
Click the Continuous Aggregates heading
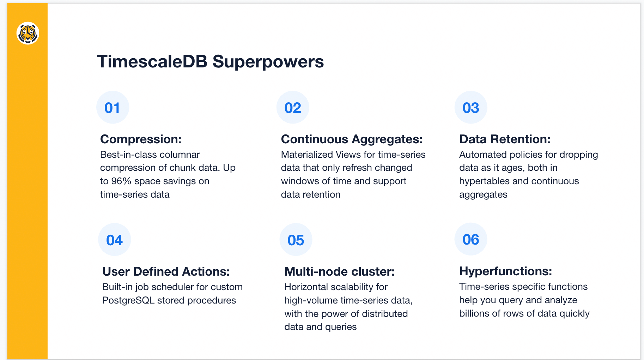coord(352,139)
